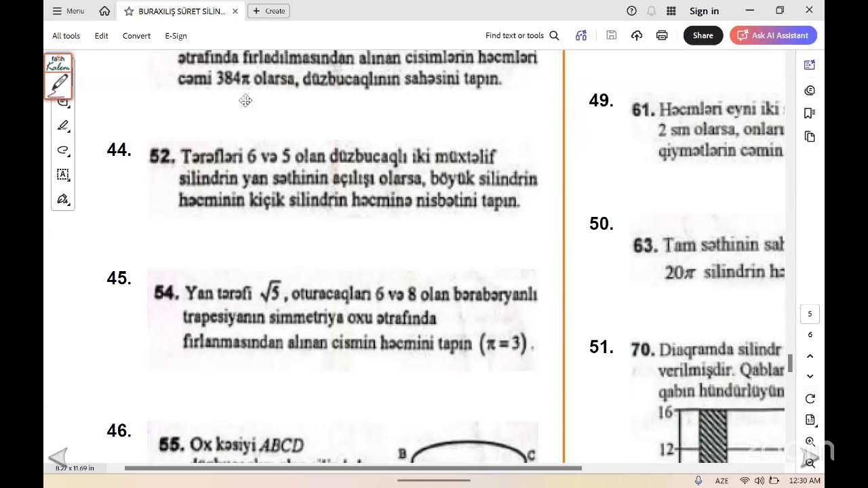The width and height of the screenshot is (868, 488).
Task: Click problem number 45.
Action: 119,278
